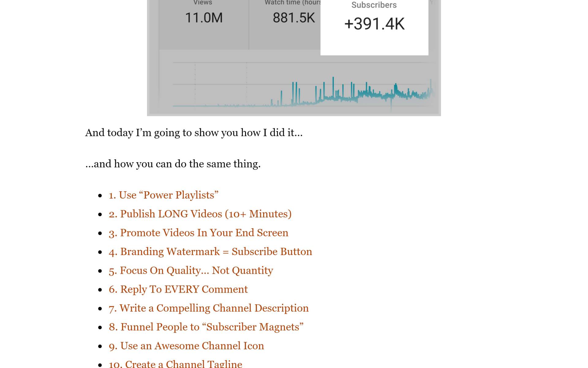The width and height of the screenshot is (588, 368).
Task: Open Branding Watermark = Subscribe Button link
Action: coord(210,252)
